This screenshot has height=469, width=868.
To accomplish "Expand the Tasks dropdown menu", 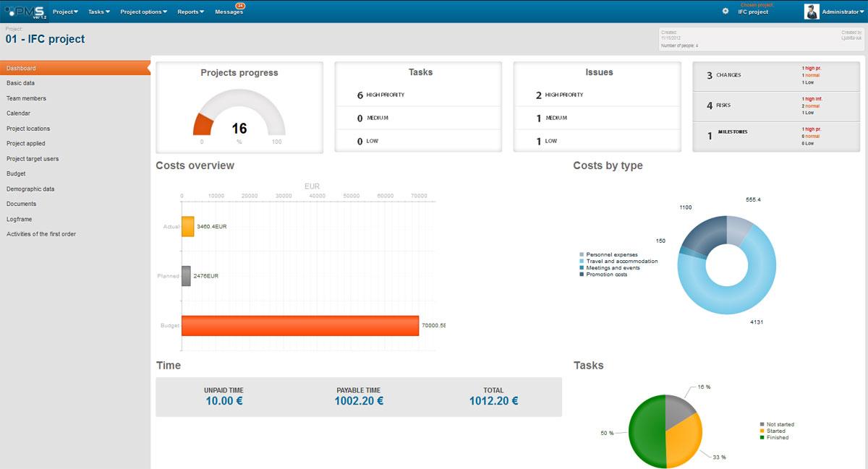I will (99, 11).
